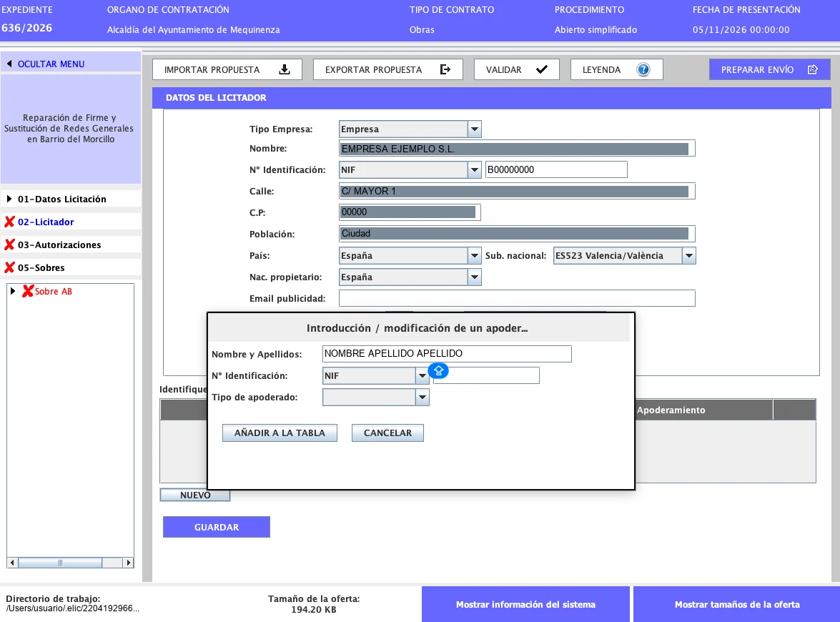The height and width of the screenshot is (622, 840).
Task: Focus the Email publicidad field
Action: tap(517, 298)
